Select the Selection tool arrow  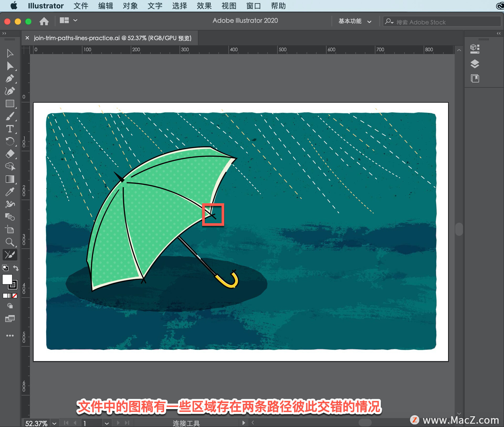coord(10,53)
